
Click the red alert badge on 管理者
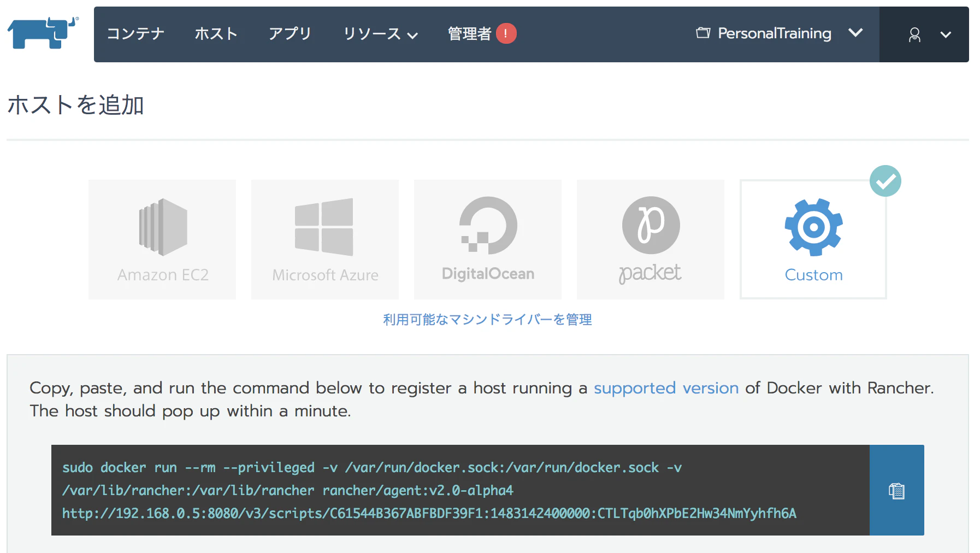click(505, 33)
